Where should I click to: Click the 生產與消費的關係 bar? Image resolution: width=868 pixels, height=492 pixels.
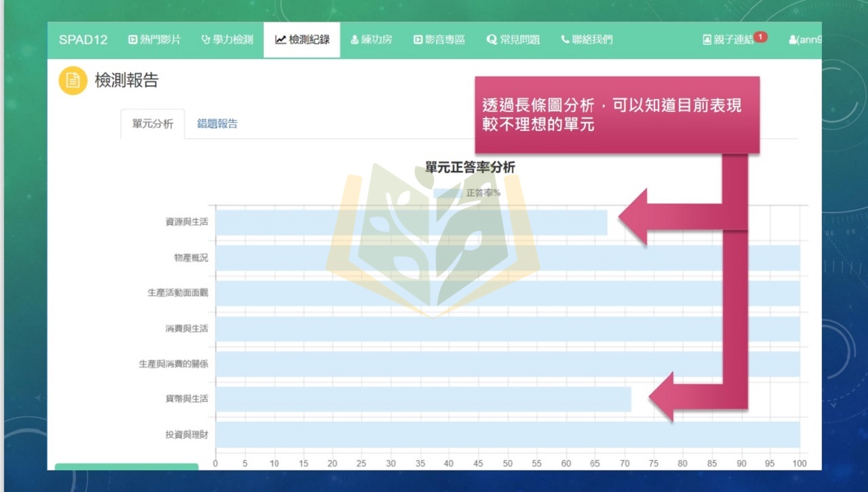click(508, 364)
